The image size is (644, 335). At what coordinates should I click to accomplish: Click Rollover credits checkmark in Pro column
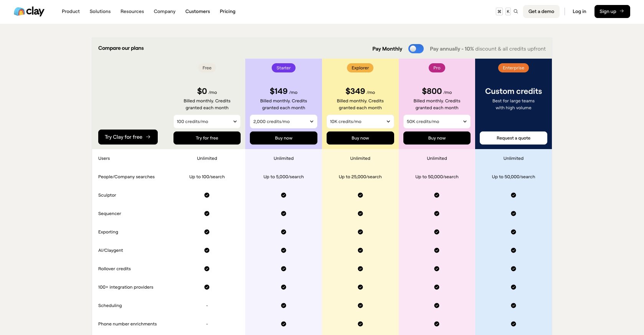pos(437,269)
